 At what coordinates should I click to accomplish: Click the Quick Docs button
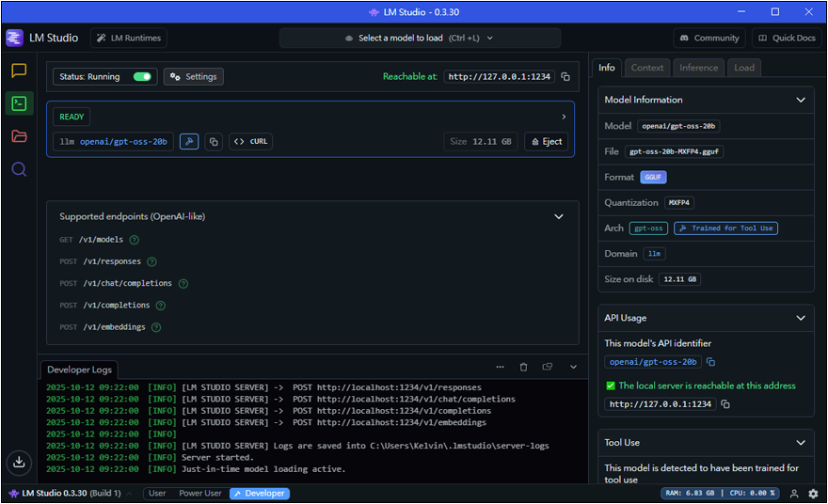click(787, 38)
